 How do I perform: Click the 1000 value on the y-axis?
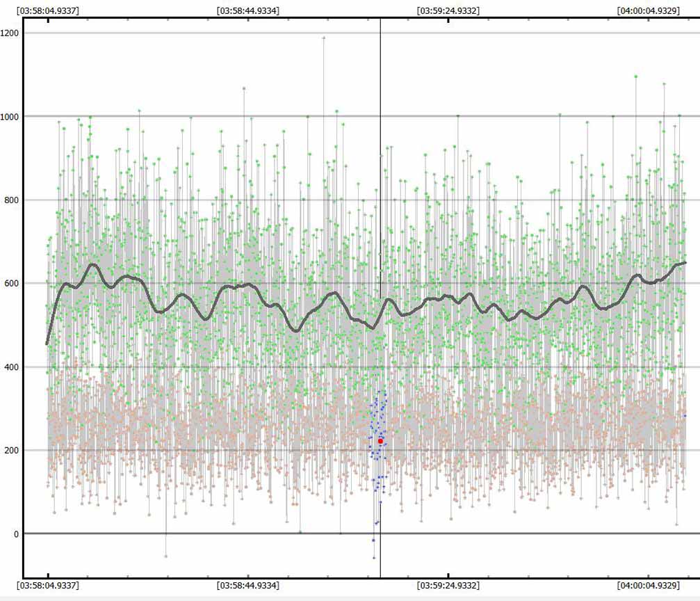(x=11, y=116)
